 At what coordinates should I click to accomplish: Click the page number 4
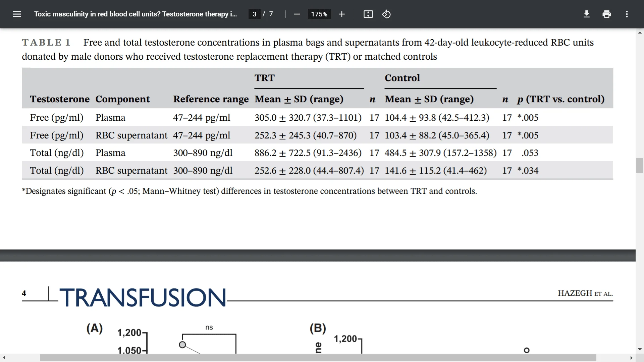click(x=24, y=293)
